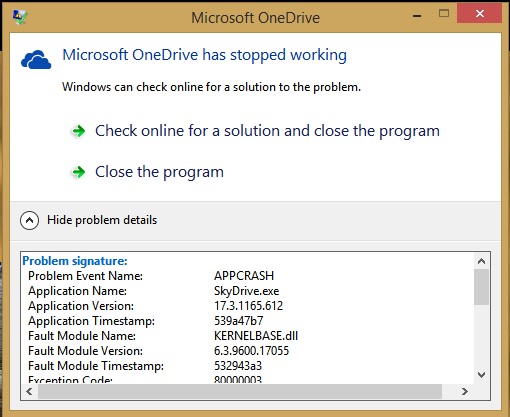Click green arrow beside Check online option
The height and width of the screenshot is (417, 510).
pos(79,131)
